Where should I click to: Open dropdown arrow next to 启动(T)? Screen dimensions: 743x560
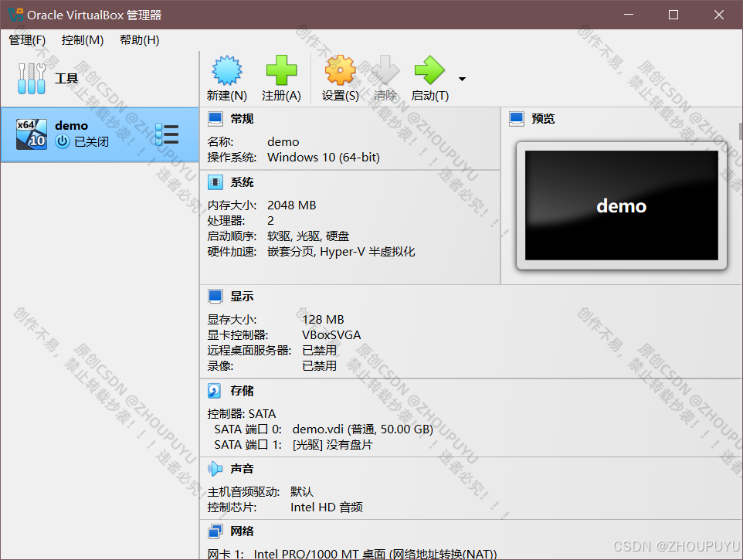462,79
